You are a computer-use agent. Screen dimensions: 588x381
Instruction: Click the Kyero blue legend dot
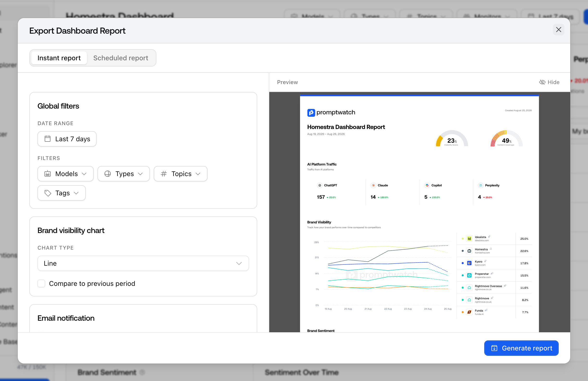click(462, 263)
